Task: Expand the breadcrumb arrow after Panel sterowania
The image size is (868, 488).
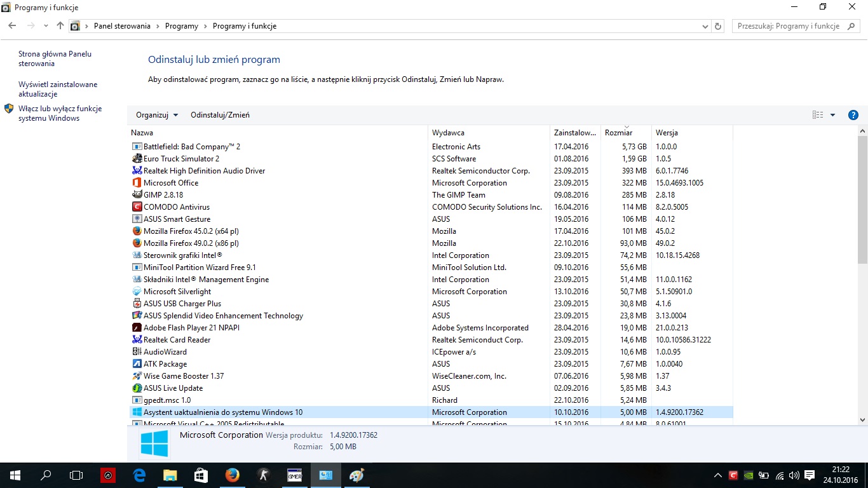Action: [x=158, y=26]
